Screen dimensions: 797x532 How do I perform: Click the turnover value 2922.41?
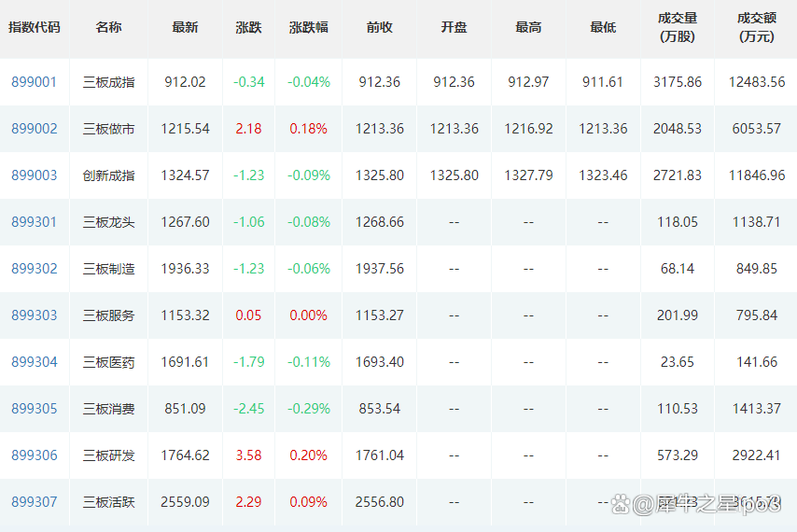tap(756, 455)
